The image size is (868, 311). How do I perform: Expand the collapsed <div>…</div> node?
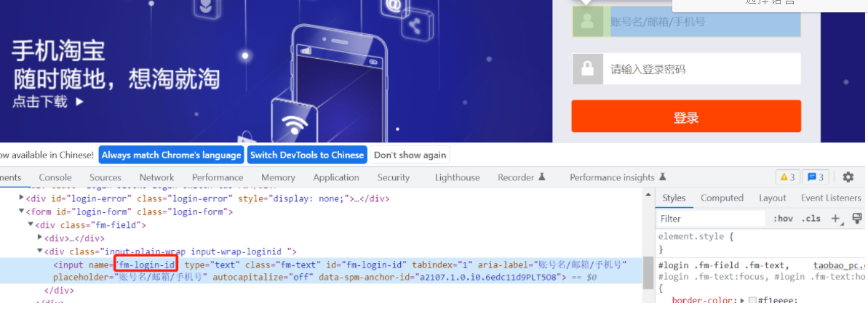[40, 238]
